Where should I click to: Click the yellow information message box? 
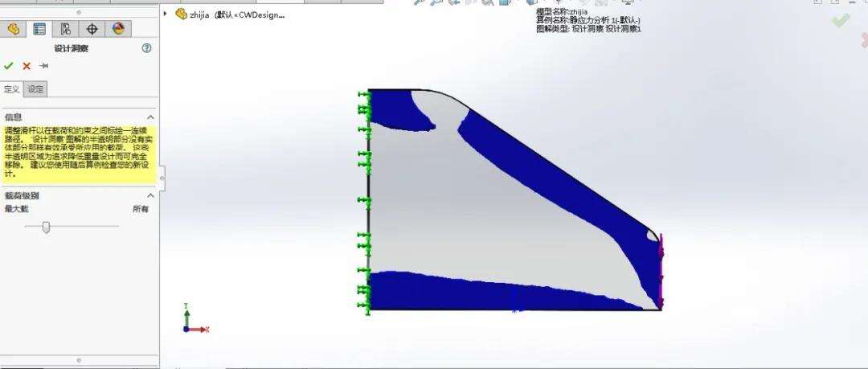point(78,151)
